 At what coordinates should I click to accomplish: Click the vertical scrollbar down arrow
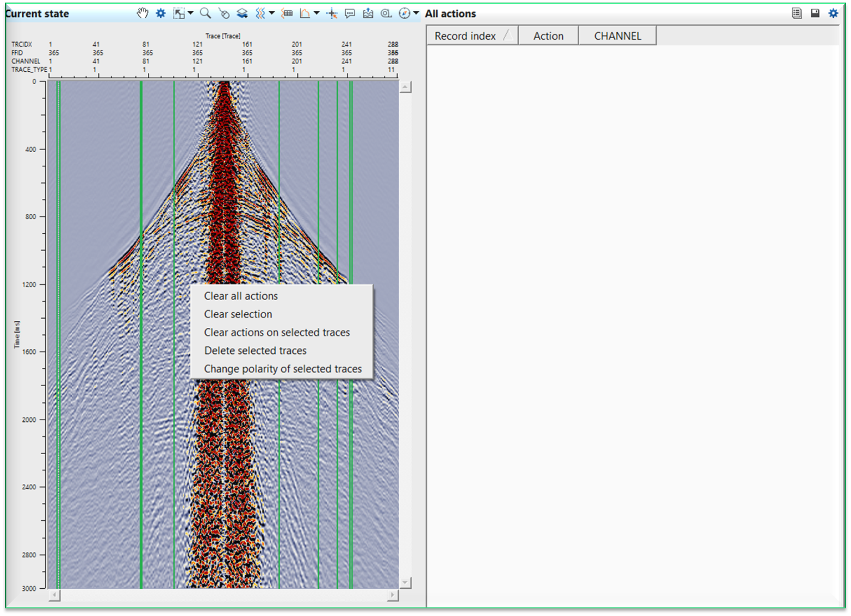[x=405, y=582]
